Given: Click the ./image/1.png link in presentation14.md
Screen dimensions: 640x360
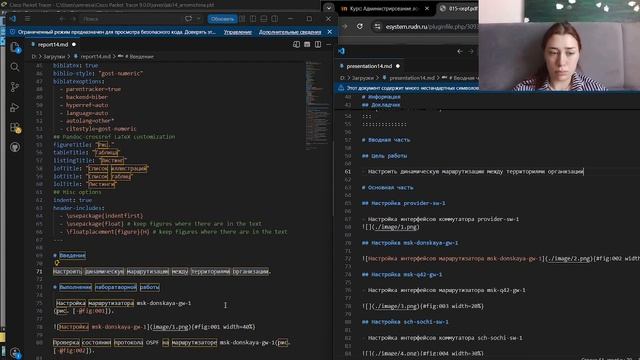Looking at the screenshot, I should [396, 227].
